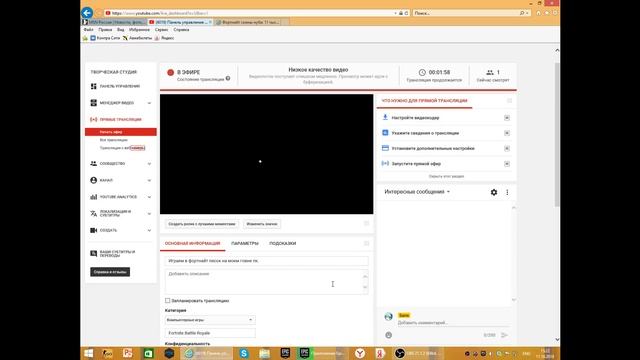Viewport: 640px width, 360px height.
Task: Click the chat panel scrollbar down arrow
Action: coord(513,300)
